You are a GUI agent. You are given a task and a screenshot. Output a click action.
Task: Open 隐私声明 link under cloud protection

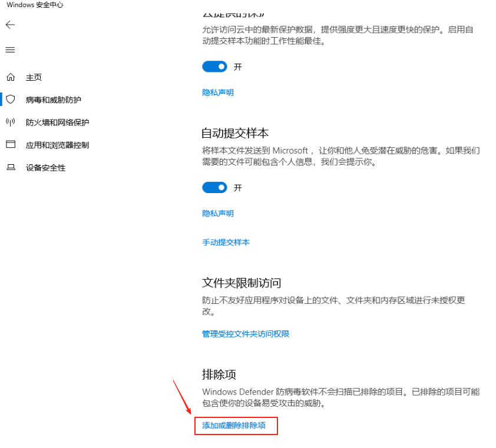click(x=218, y=92)
